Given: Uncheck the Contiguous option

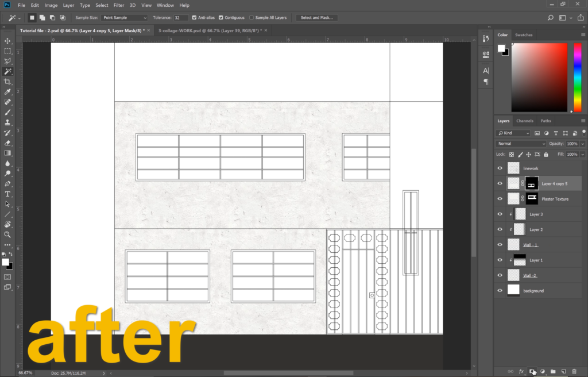Looking at the screenshot, I should [x=221, y=18].
